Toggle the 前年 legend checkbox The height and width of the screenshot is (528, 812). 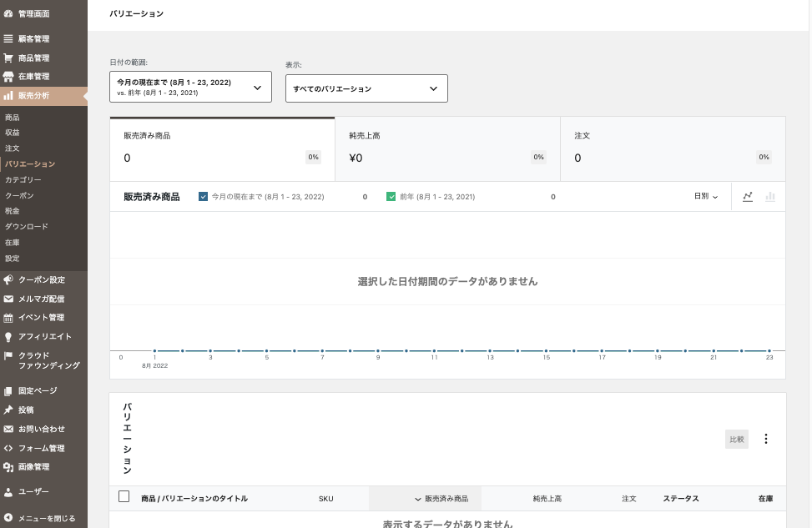click(391, 197)
